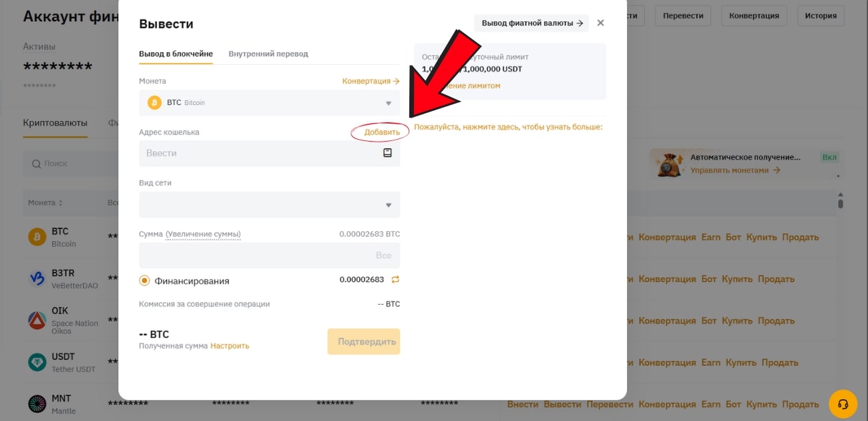Click Все to use full amount
The width and height of the screenshot is (868, 421).
383,255
